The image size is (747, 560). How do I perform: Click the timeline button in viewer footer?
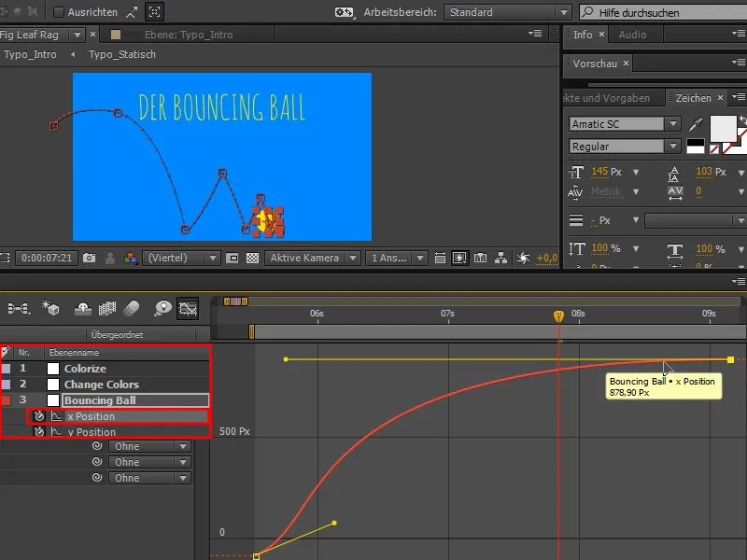(x=480, y=259)
